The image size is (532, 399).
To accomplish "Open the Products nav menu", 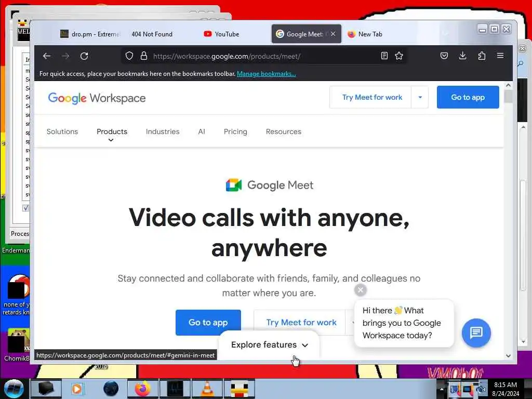I will point(112,131).
